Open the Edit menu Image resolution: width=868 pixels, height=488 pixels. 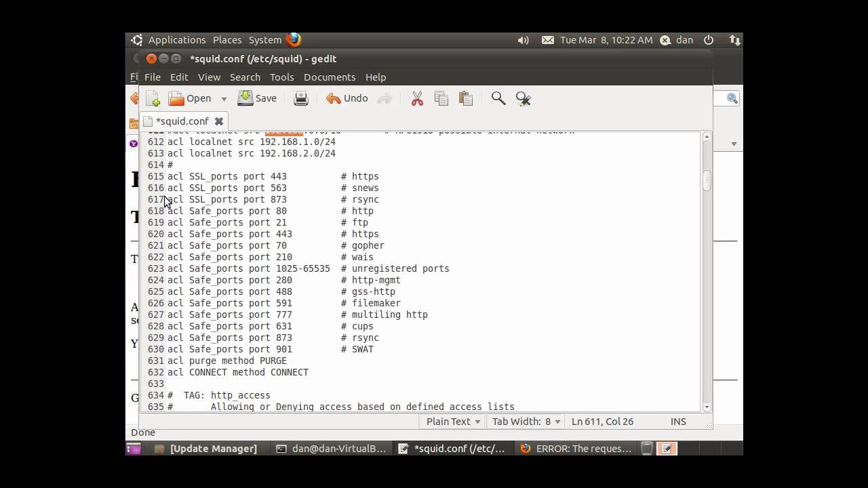coord(179,77)
